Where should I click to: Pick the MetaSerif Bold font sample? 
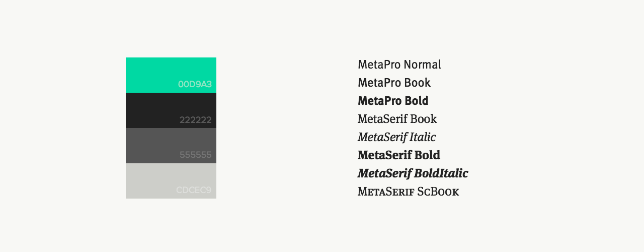click(x=399, y=155)
